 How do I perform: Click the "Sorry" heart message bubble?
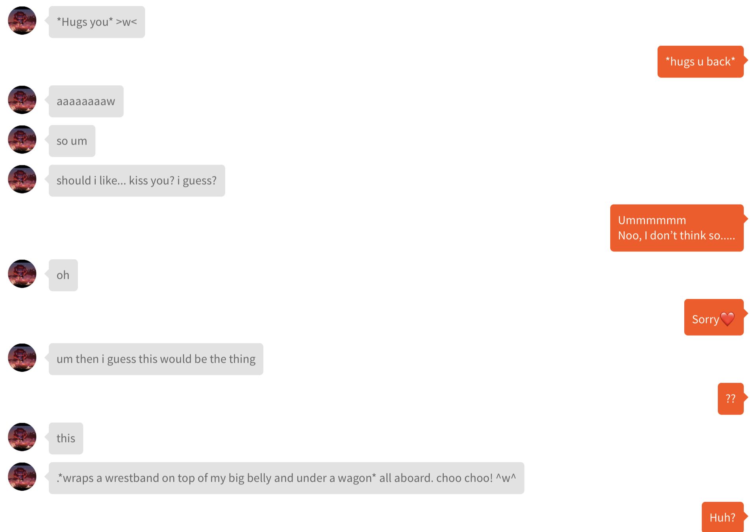(x=714, y=318)
